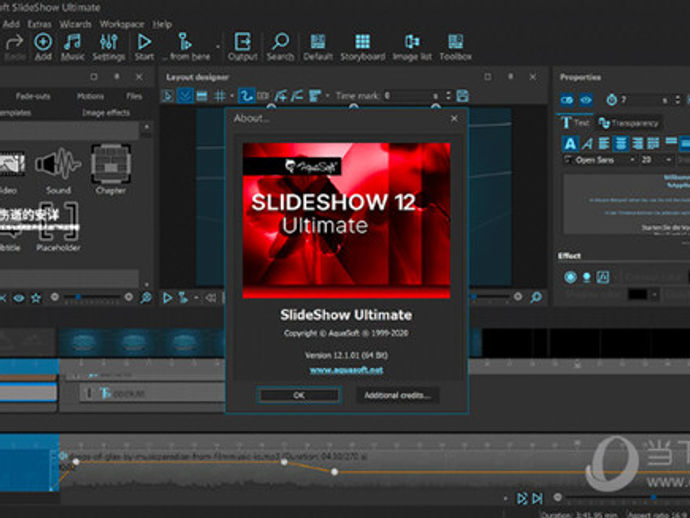Click the Start play icon in the main toolbar

[x=144, y=42]
